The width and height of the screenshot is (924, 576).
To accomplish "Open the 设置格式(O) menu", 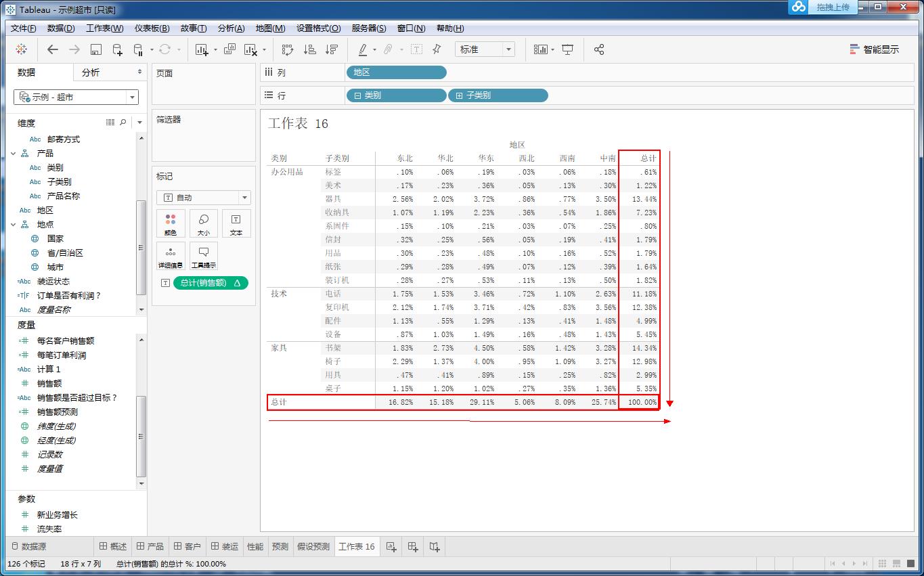I will 319,28.
